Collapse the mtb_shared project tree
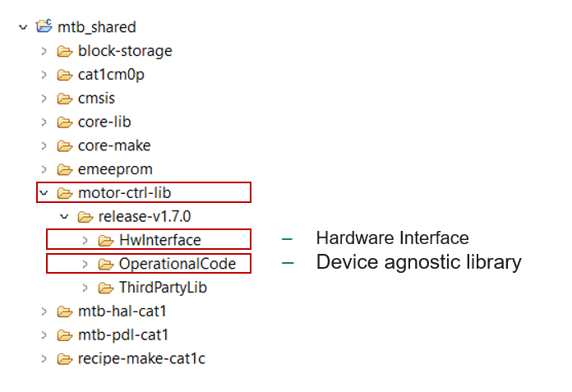 tap(22, 27)
